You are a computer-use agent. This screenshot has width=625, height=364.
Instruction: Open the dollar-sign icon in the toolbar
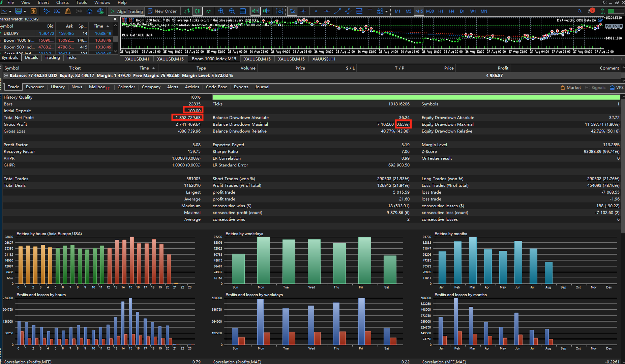(33, 11)
